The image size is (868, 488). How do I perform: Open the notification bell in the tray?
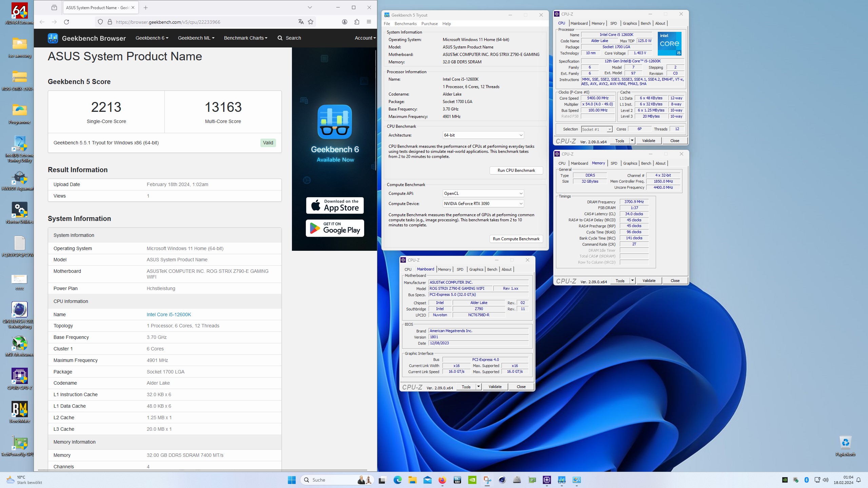(859, 480)
